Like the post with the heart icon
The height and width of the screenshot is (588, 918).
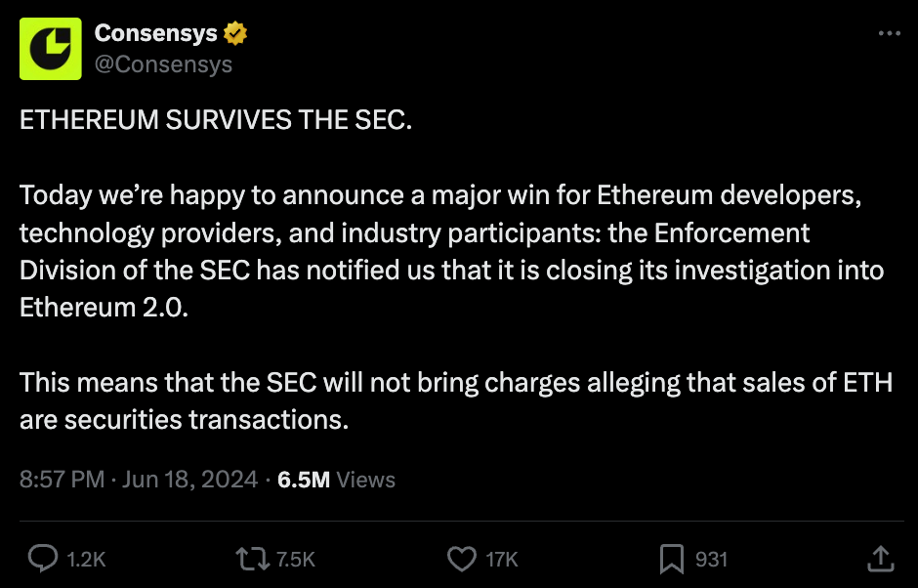(x=462, y=559)
